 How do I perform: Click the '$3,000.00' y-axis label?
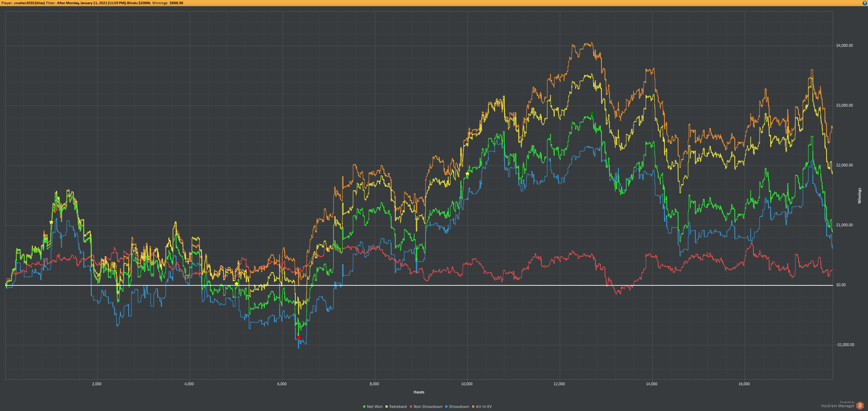(x=844, y=105)
